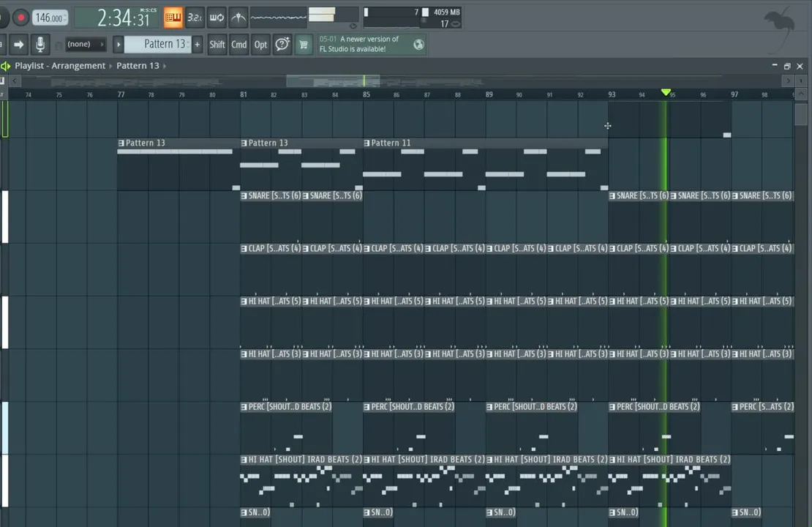
Task: Click the globe icon in news panel
Action: click(418, 45)
